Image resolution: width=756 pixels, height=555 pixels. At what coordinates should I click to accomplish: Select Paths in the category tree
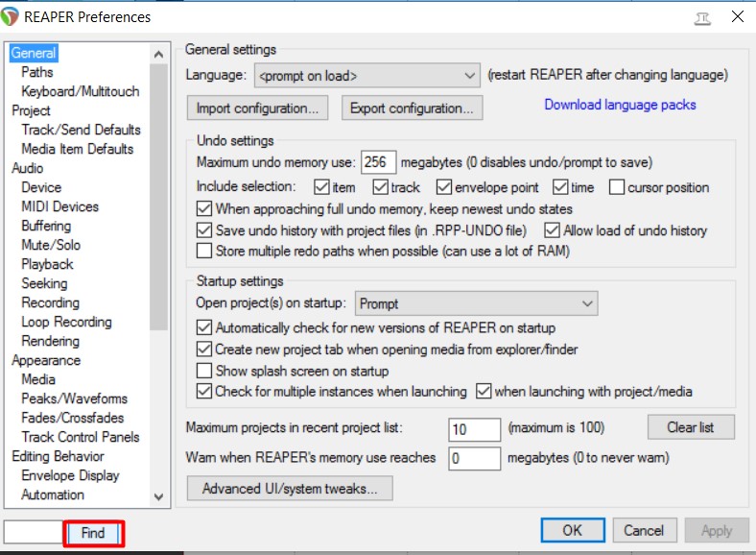[x=37, y=72]
